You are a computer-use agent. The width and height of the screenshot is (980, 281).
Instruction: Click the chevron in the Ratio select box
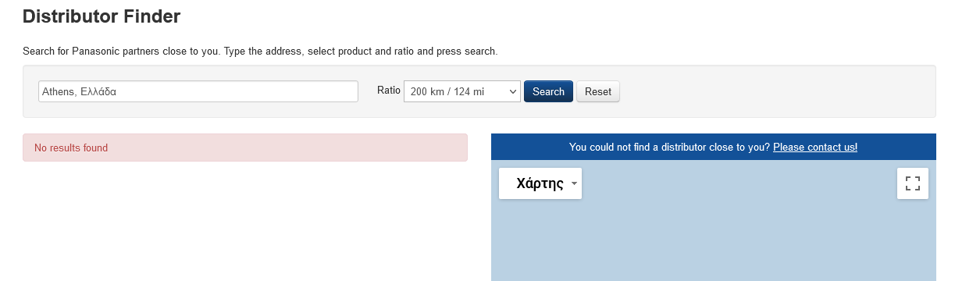[512, 91]
